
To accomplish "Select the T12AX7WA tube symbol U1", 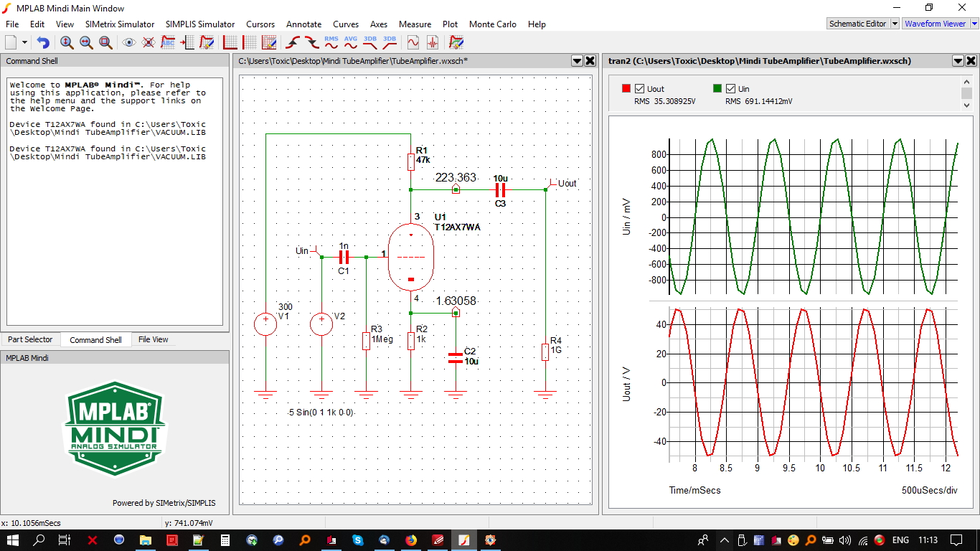I will tap(410, 257).
